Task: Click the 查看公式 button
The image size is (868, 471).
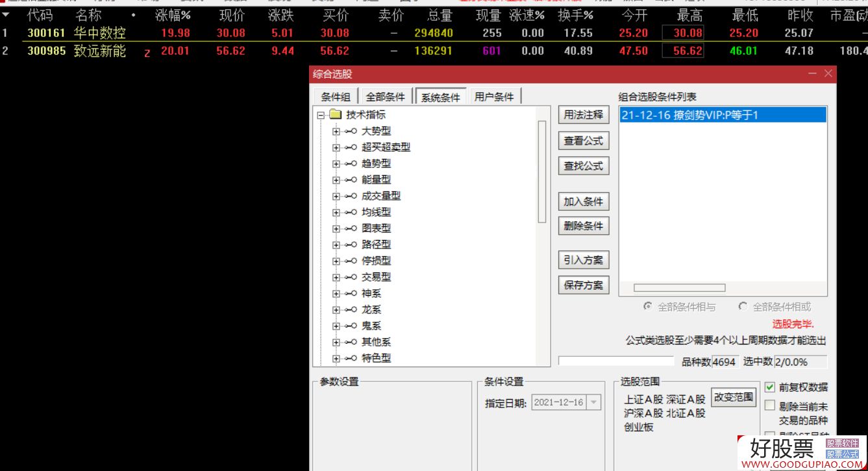Action: [x=584, y=140]
